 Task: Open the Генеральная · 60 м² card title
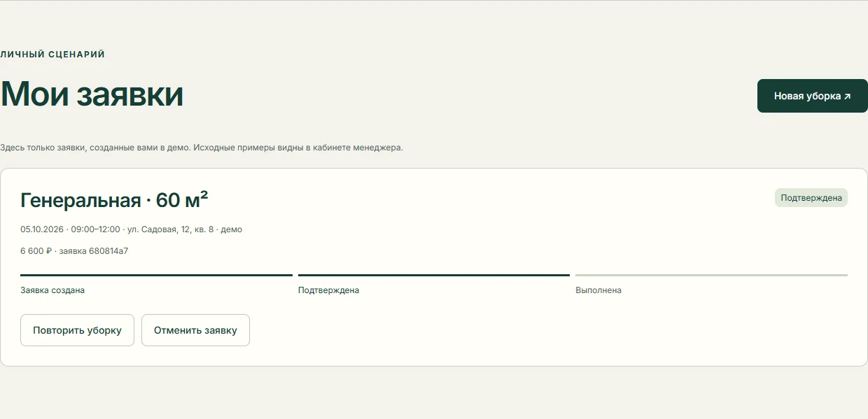point(114,200)
